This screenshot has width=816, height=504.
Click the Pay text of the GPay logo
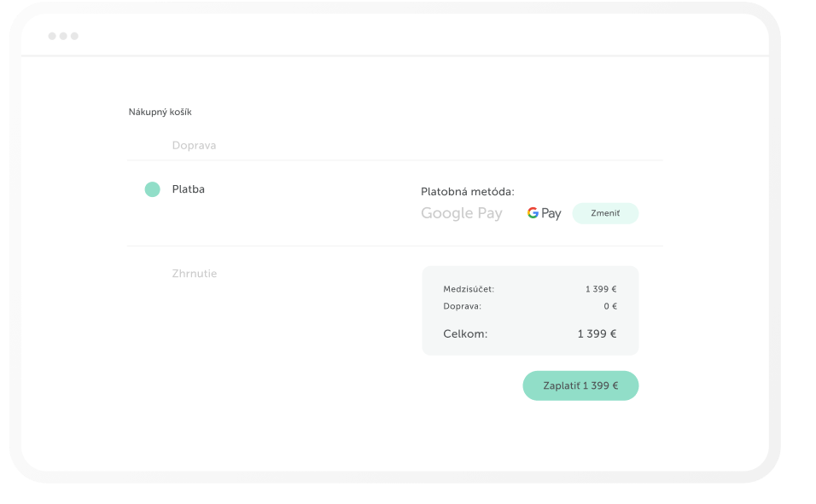point(552,213)
